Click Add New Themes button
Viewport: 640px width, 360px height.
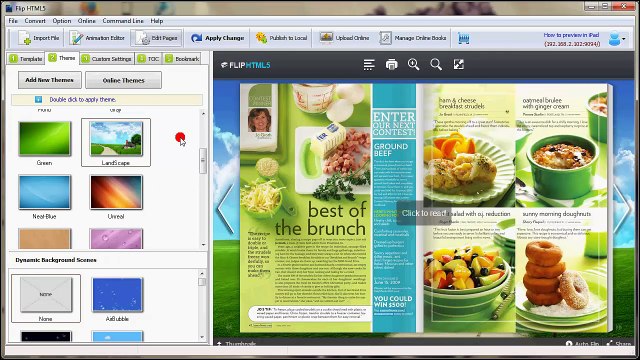pos(49,80)
